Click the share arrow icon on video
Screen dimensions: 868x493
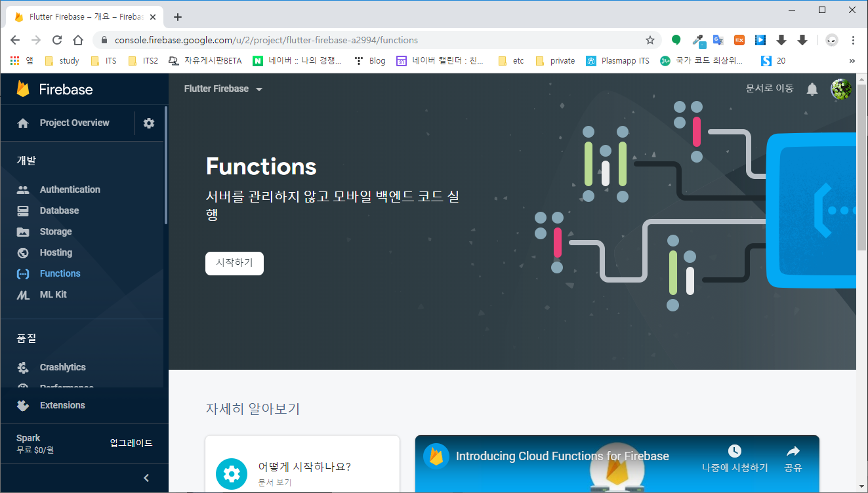(793, 451)
